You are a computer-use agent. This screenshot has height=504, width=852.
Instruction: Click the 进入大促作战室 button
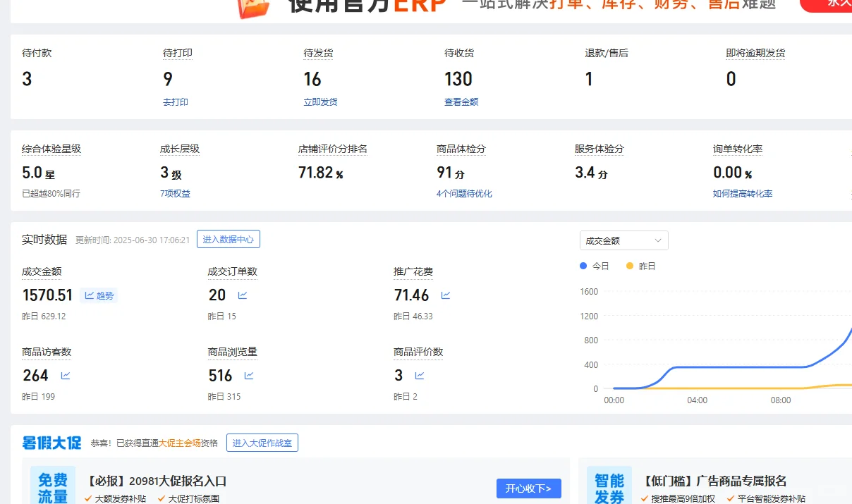(x=262, y=443)
